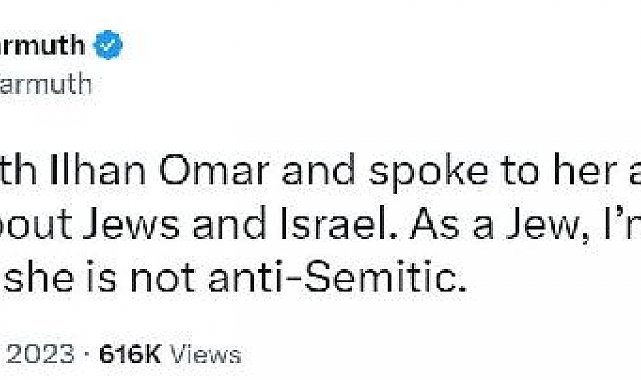Click the word "and" before "spoke"
Image resolution: width=641 pixels, height=380 pixels.
tap(319, 170)
